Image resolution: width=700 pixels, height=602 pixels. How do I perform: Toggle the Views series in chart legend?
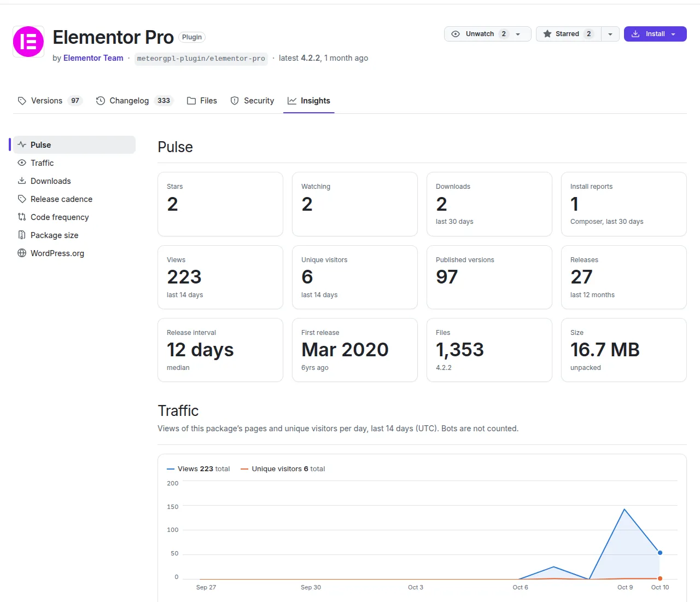(x=199, y=469)
